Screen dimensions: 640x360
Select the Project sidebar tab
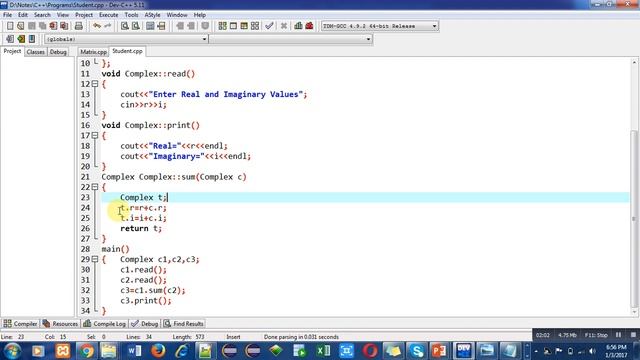click(x=12, y=51)
